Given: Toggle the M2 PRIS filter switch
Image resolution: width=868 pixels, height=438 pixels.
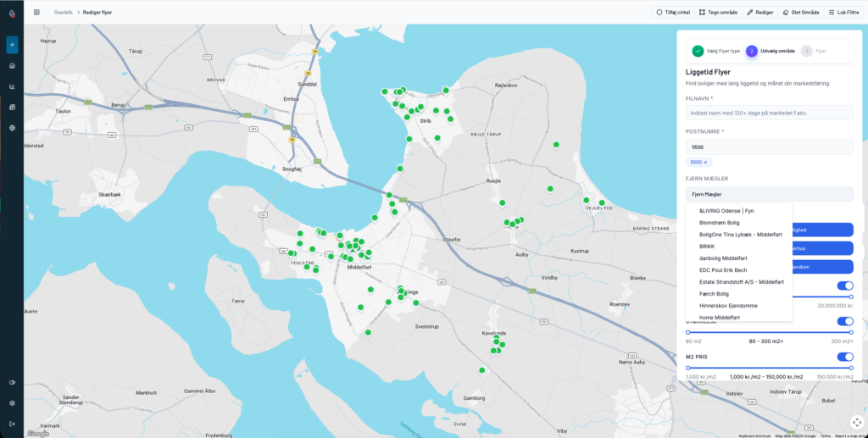Looking at the screenshot, I should 844,357.
